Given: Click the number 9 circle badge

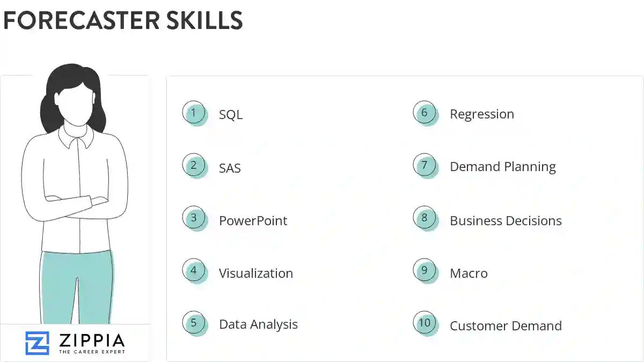Looking at the screenshot, I should coord(425,271).
